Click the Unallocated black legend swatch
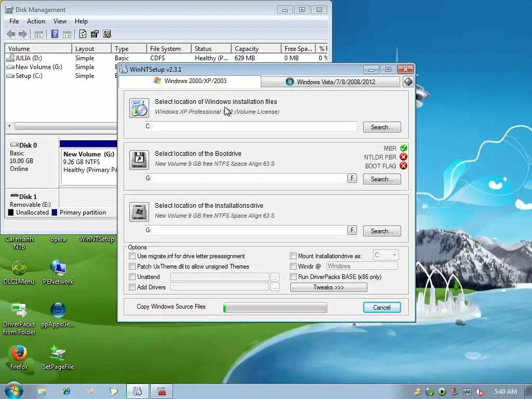The height and width of the screenshot is (399, 532). coord(11,212)
